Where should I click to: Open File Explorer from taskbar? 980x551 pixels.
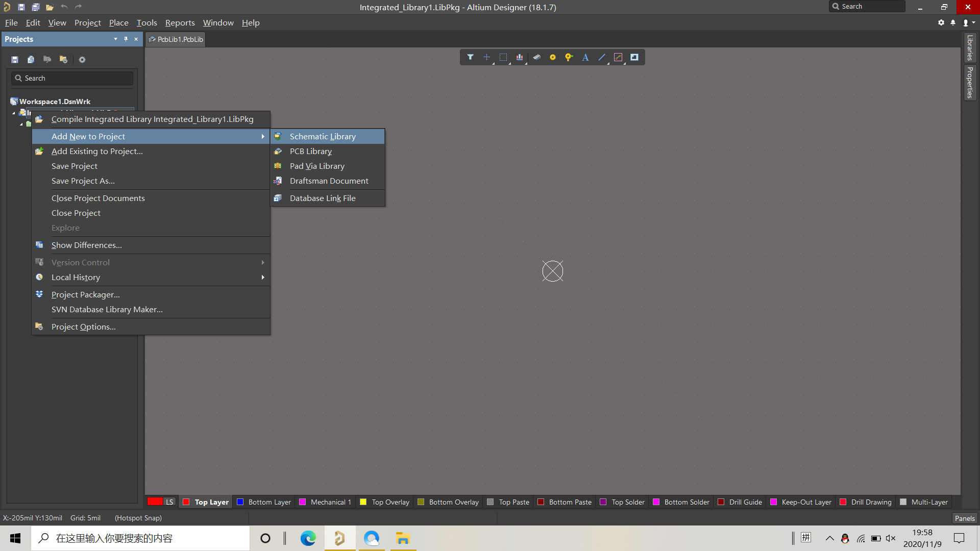coord(403,538)
